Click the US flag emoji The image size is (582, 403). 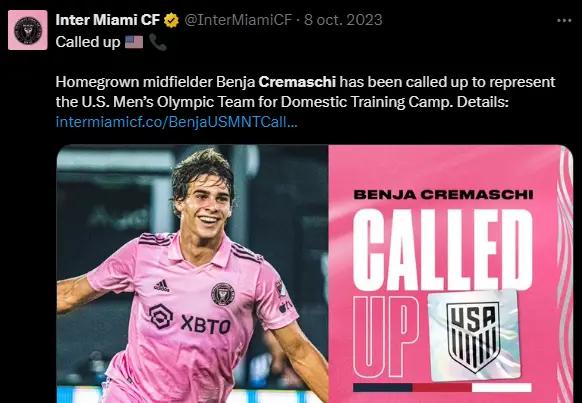point(134,42)
